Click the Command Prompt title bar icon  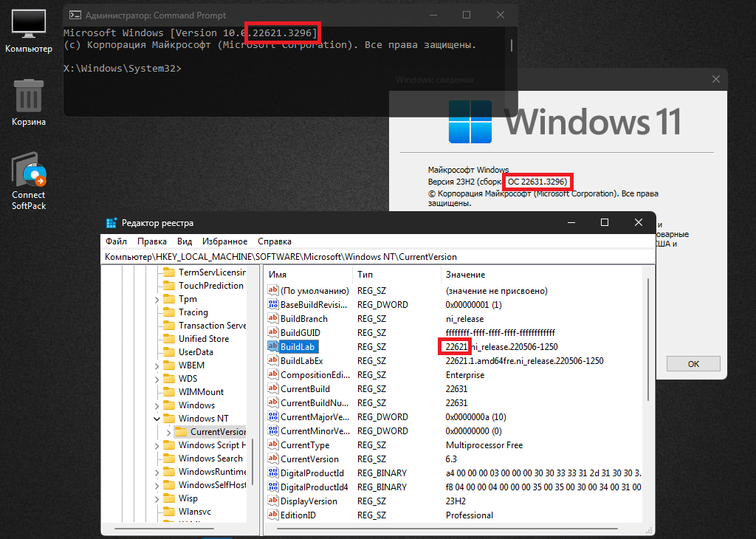pyautogui.click(x=75, y=15)
